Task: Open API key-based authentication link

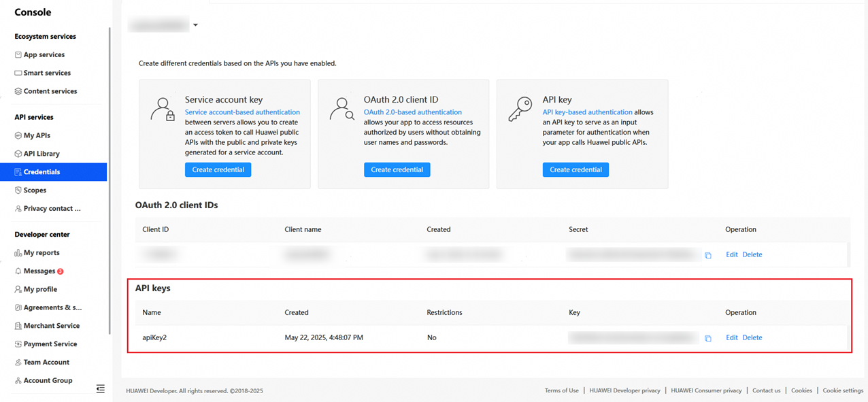Action: pyautogui.click(x=588, y=112)
